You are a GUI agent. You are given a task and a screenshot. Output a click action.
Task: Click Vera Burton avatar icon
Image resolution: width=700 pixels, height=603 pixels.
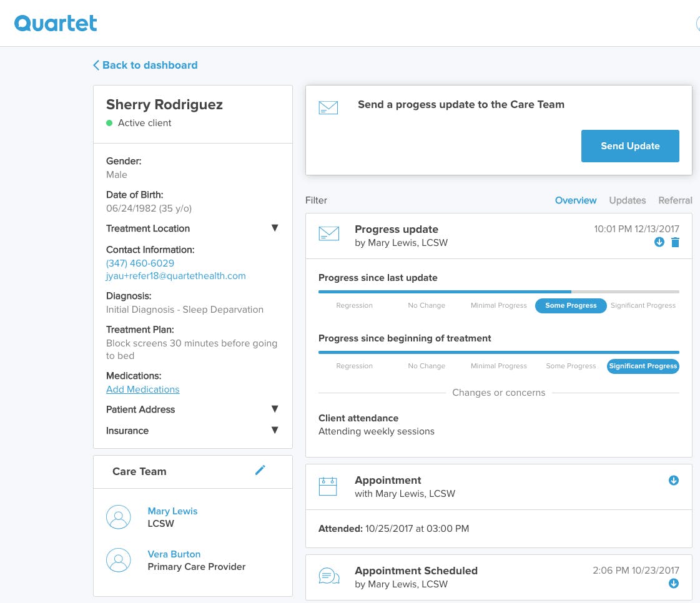(119, 560)
